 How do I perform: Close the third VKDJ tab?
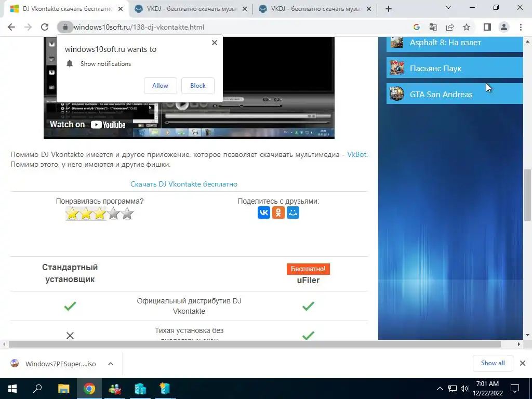pos(369,9)
